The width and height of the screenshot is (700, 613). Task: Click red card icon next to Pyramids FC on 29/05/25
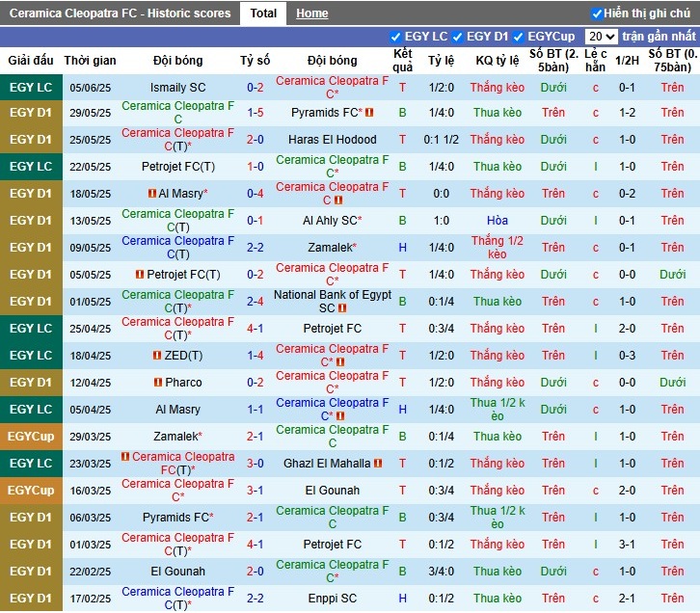coord(369,113)
